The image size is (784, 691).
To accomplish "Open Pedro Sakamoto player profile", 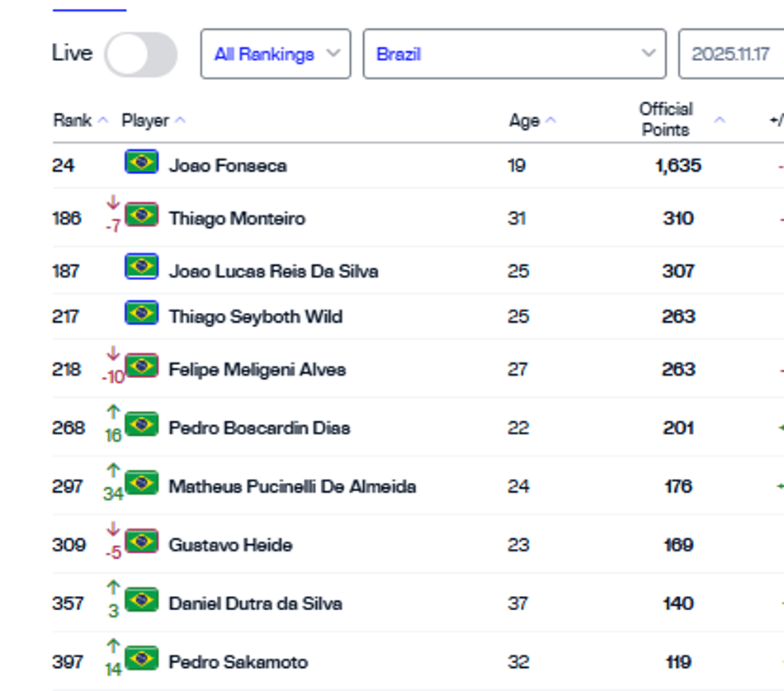I will (239, 662).
